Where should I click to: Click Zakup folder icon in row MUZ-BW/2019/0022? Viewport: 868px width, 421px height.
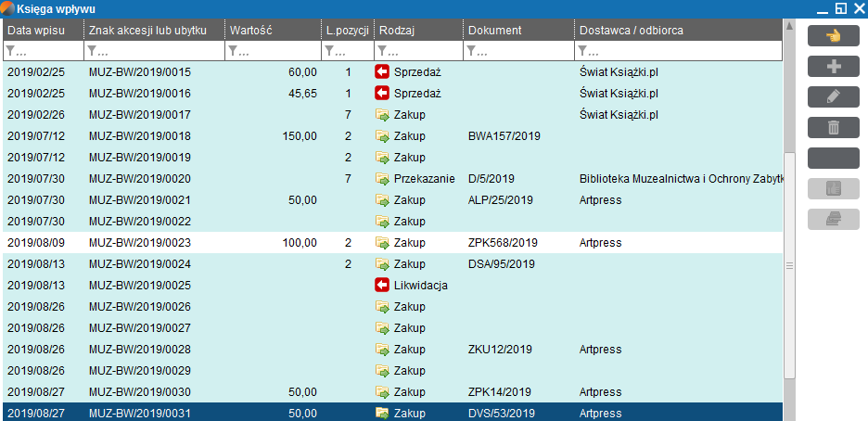pyautogui.click(x=382, y=222)
